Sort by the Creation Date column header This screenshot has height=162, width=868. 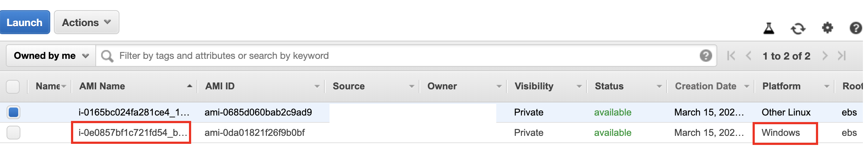pyautogui.click(x=706, y=86)
